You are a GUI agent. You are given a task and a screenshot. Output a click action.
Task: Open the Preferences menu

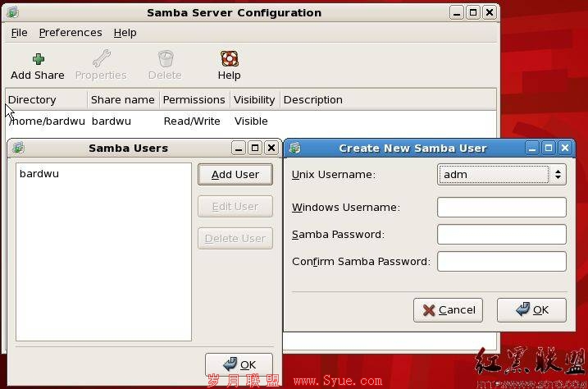coord(71,33)
